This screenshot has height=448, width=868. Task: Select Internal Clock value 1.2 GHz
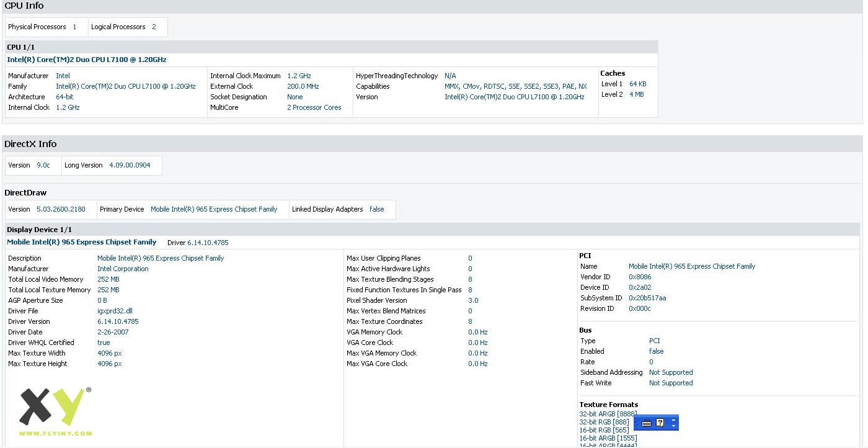(68, 107)
